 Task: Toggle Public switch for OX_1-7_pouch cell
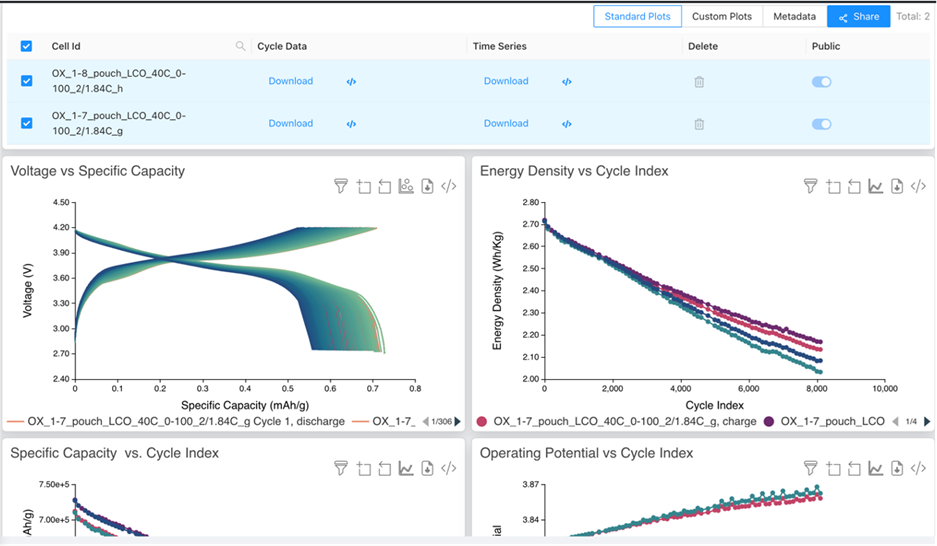coord(821,124)
